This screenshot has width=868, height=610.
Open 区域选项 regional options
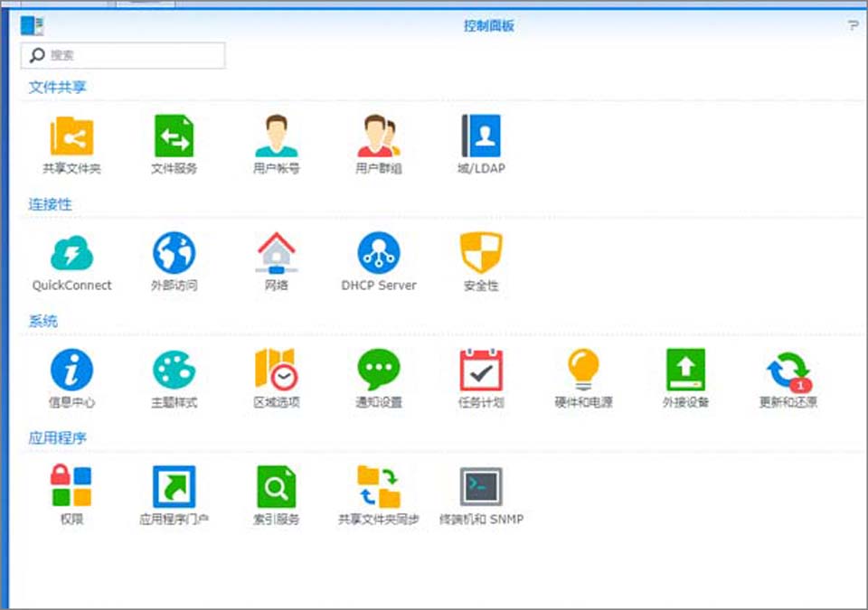click(x=276, y=370)
